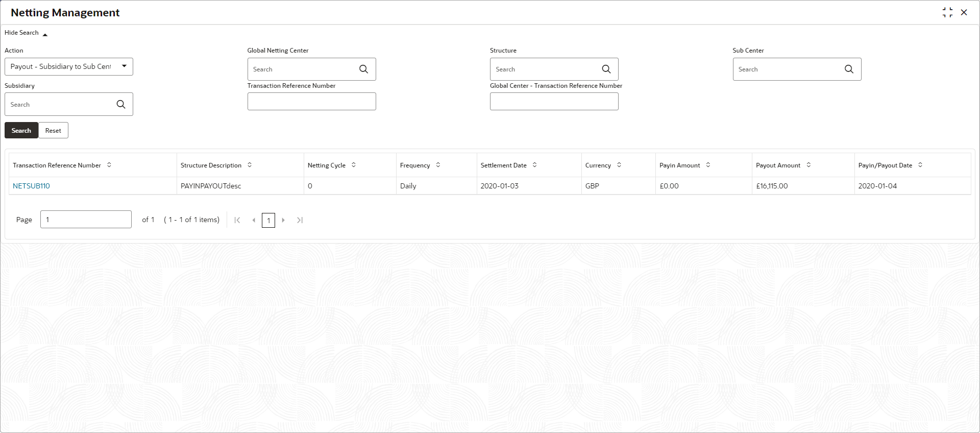Collapse the window using the minimize-screen icon
This screenshot has width=980, height=433.
click(947, 13)
